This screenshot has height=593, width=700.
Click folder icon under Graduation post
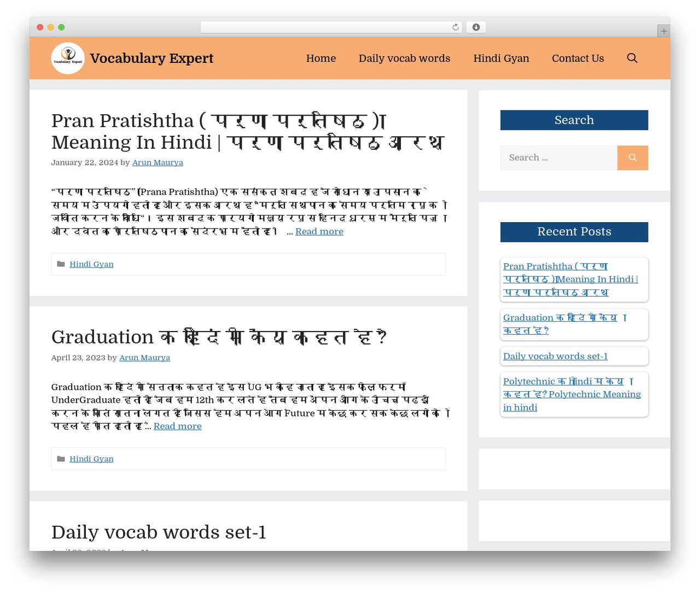pyautogui.click(x=61, y=459)
